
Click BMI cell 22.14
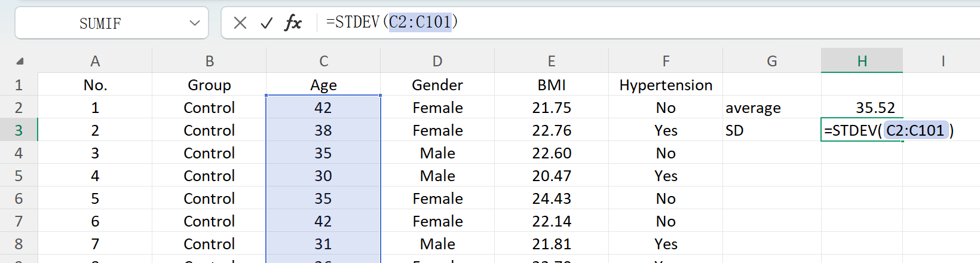552,221
